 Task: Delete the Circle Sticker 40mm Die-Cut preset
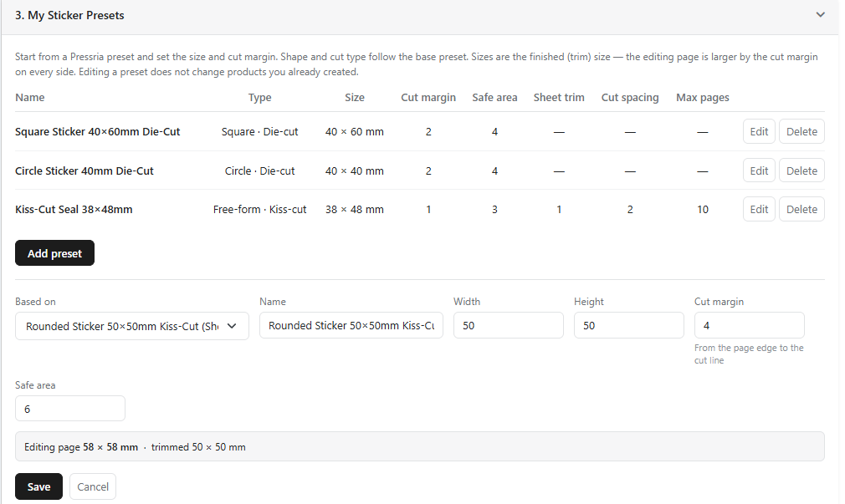[x=801, y=171]
